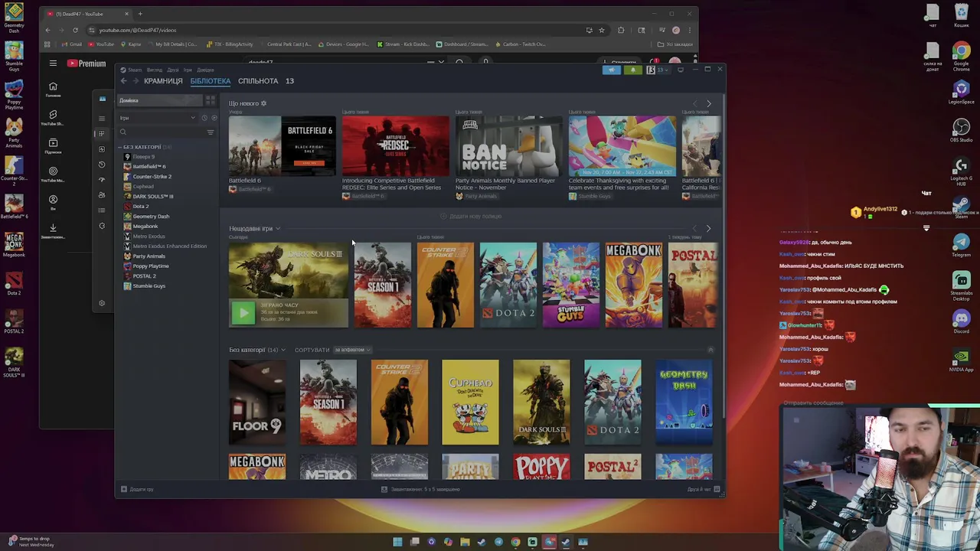Open the Discord desktop icon
The width and height of the screenshot is (980, 551).
coord(961,321)
